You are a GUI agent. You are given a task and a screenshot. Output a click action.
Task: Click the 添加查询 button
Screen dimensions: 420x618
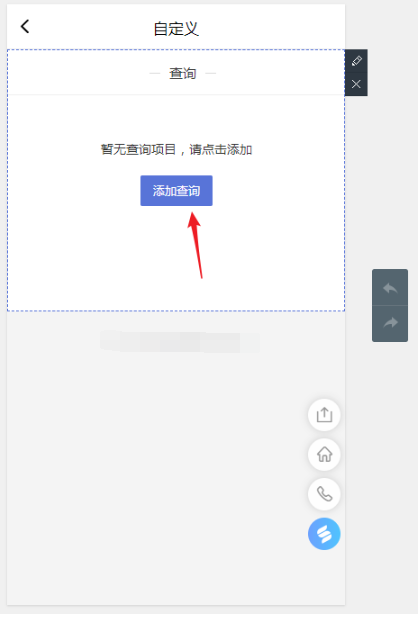tap(177, 191)
